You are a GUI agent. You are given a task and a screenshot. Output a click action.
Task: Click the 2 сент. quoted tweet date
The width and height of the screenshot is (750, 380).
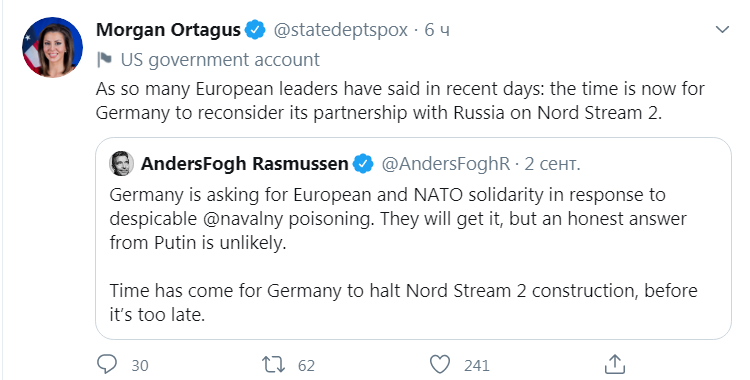552,164
